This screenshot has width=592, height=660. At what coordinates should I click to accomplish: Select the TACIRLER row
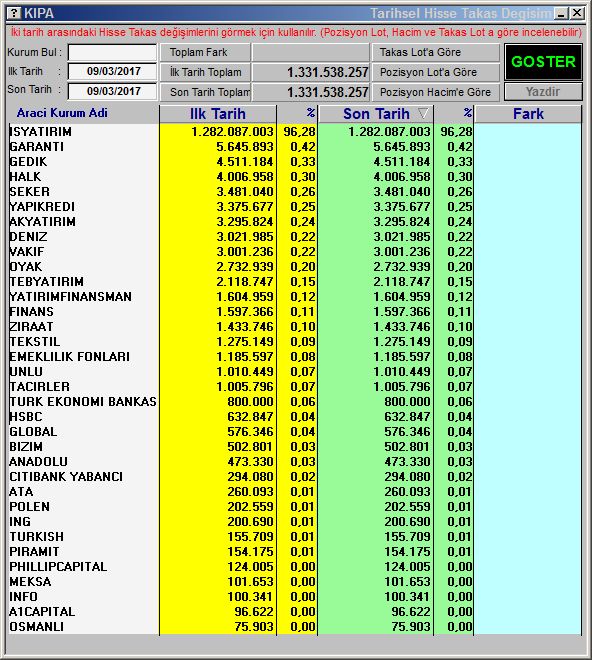tap(295, 387)
